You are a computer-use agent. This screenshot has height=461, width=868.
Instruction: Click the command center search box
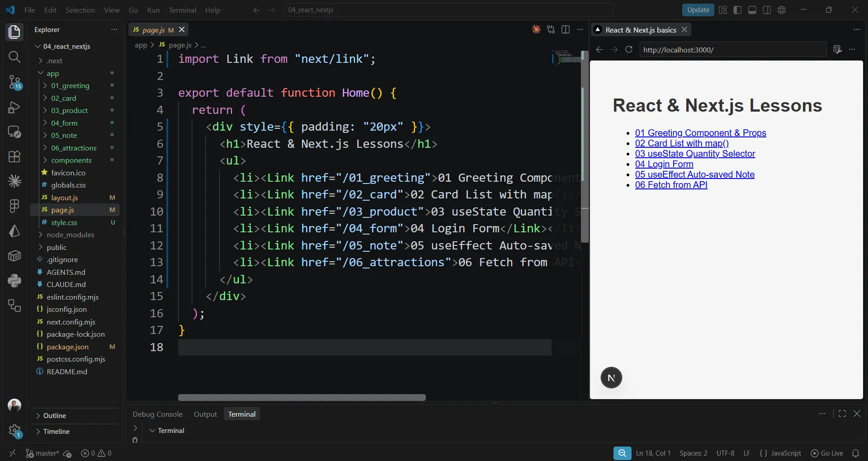pos(448,10)
